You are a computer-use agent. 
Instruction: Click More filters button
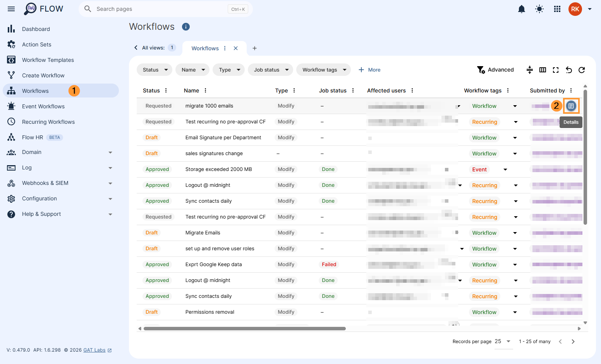click(x=369, y=70)
